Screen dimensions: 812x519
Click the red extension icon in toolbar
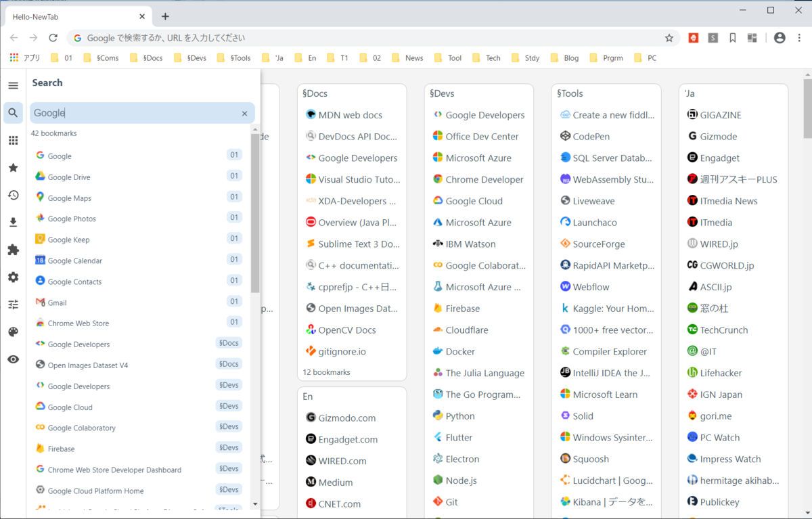pos(693,38)
